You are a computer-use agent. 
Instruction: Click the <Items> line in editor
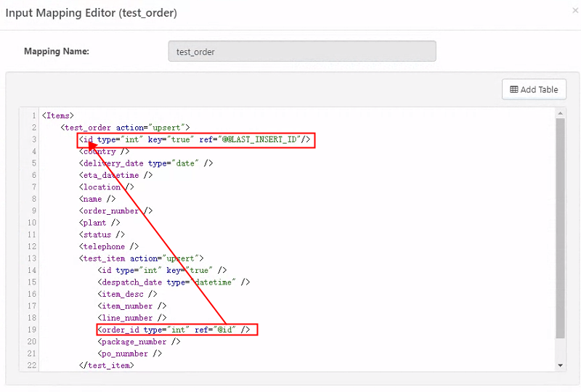click(x=58, y=115)
